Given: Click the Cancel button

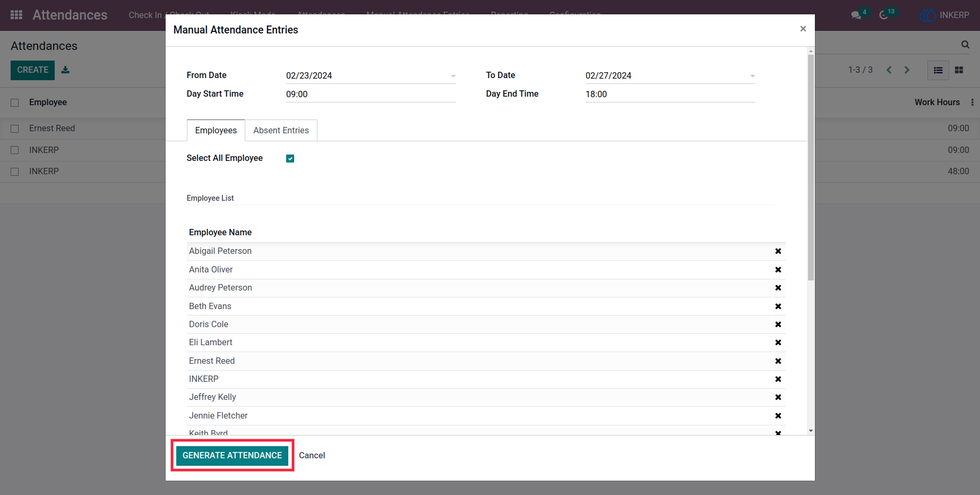Looking at the screenshot, I should click(312, 455).
